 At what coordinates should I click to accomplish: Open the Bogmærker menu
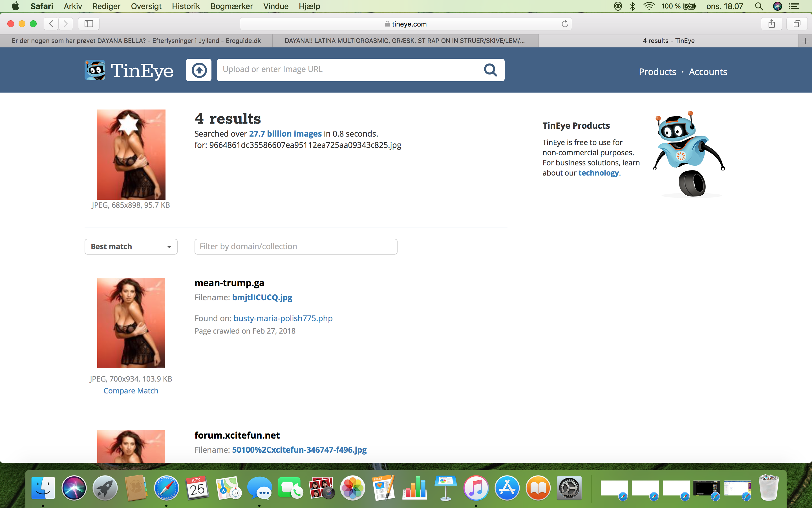click(231, 6)
